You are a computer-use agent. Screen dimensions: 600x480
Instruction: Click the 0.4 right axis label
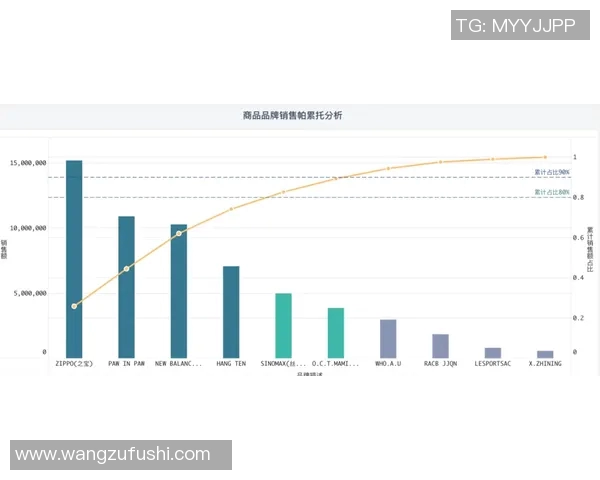pyautogui.click(x=579, y=278)
